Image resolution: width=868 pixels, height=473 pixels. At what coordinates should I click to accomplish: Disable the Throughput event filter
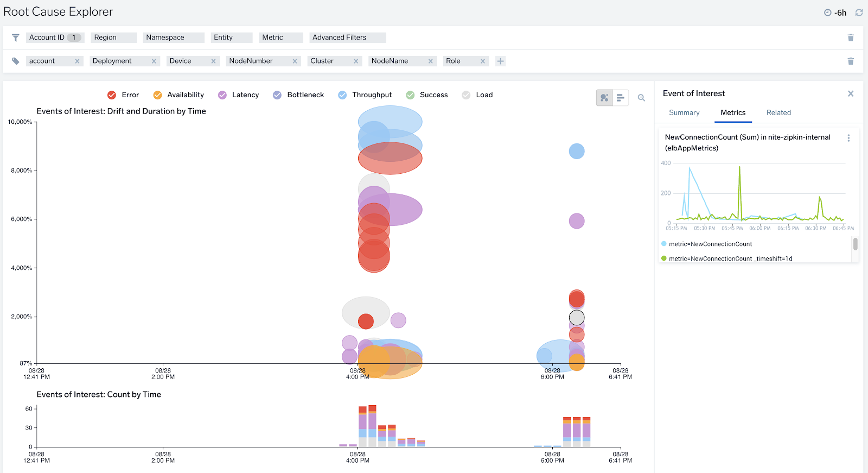342,95
